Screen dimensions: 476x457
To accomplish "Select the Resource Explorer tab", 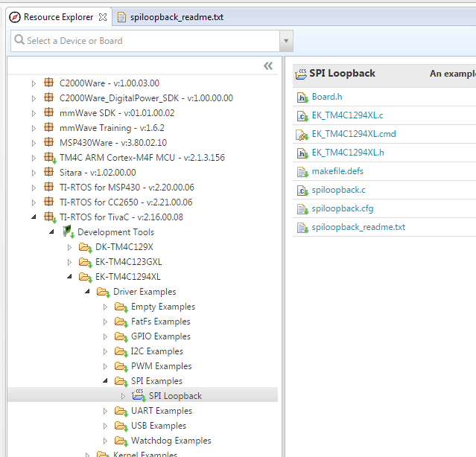I will tap(58, 17).
